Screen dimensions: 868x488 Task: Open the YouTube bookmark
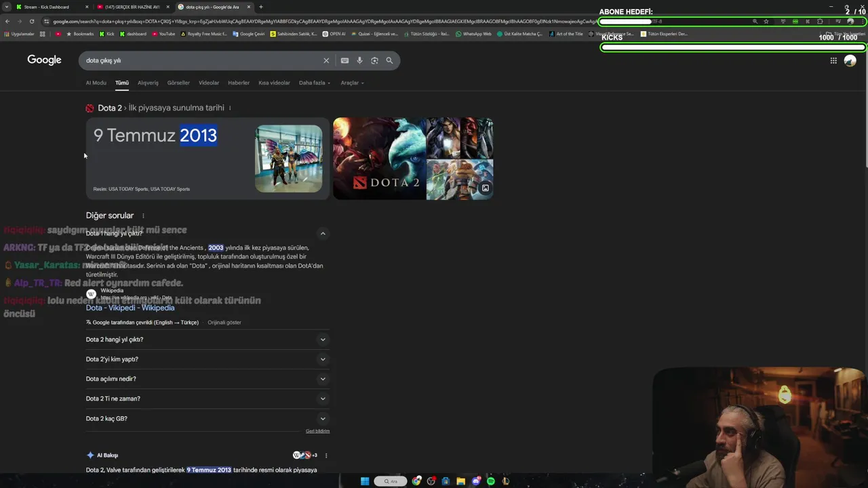[163, 34]
